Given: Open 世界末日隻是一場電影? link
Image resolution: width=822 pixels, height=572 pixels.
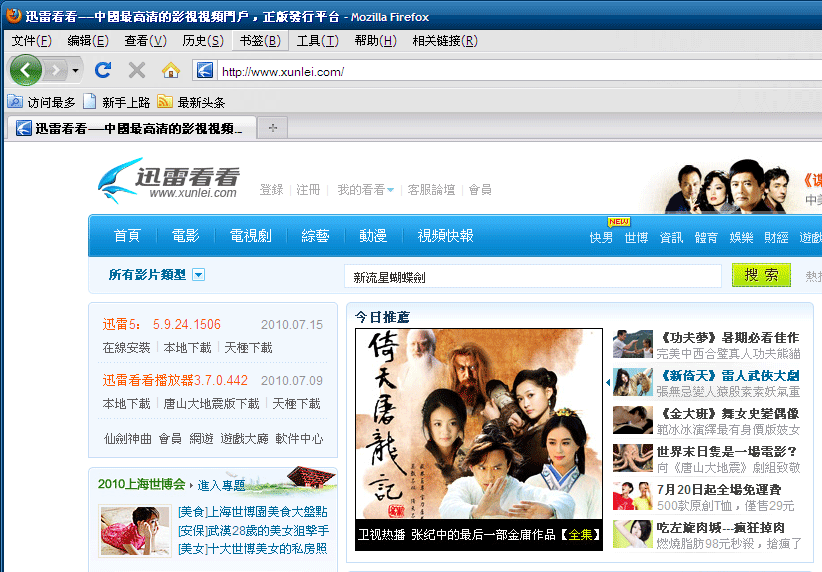Looking at the screenshot, I should 727,451.
